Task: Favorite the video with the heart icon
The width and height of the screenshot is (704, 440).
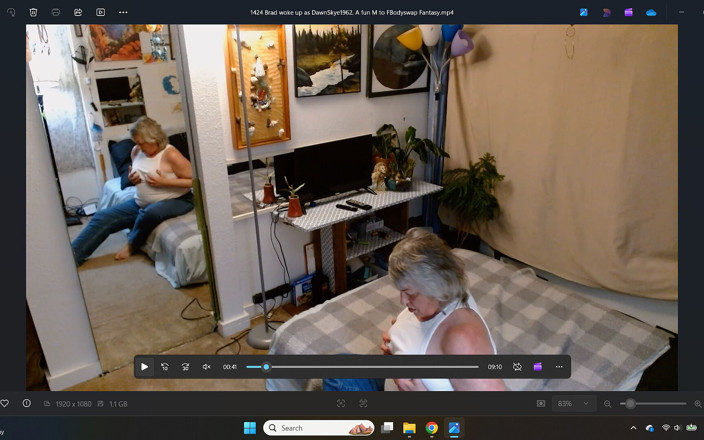Action: point(4,403)
